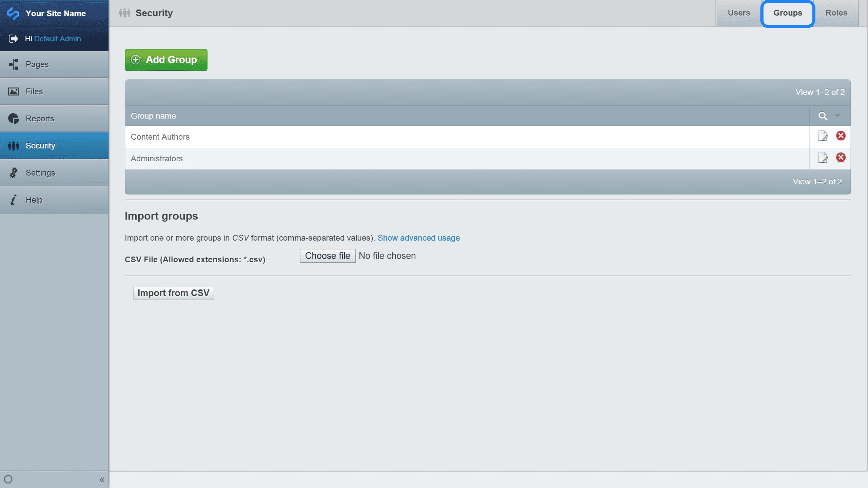
Task: Click the edit icon for Administrators
Action: click(x=823, y=158)
